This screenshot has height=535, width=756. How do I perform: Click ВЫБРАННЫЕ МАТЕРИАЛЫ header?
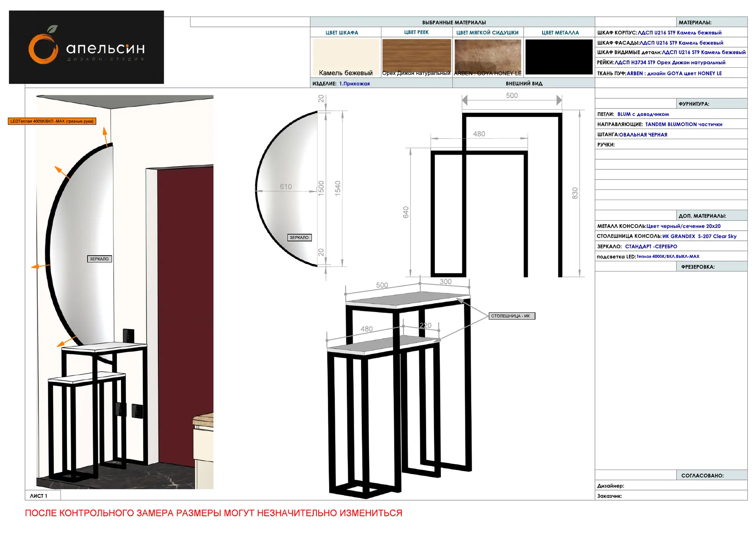coord(452,22)
